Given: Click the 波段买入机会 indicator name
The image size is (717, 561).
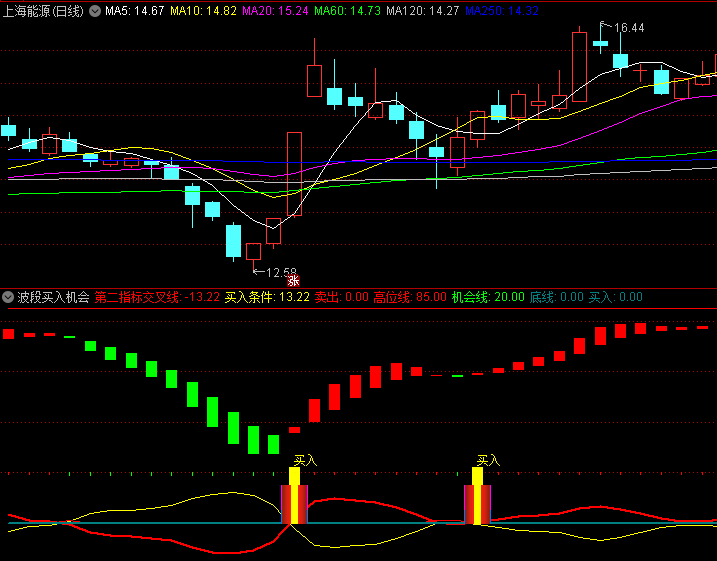Looking at the screenshot, I should (x=54, y=297).
